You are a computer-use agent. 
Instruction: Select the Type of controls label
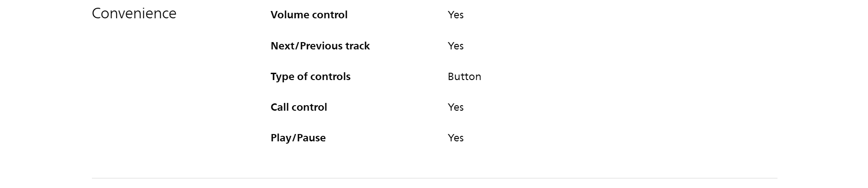[x=310, y=76]
